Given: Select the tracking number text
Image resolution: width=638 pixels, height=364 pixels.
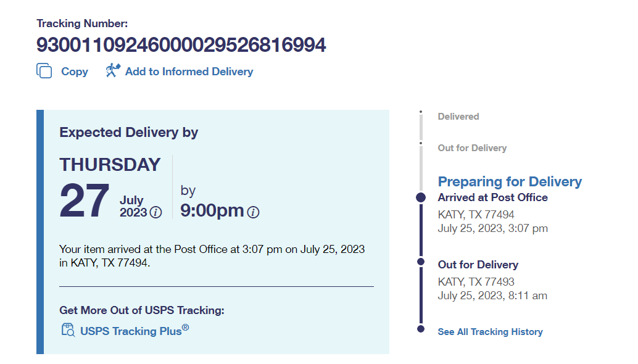Looking at the screenshot, I should pos(181,45).
